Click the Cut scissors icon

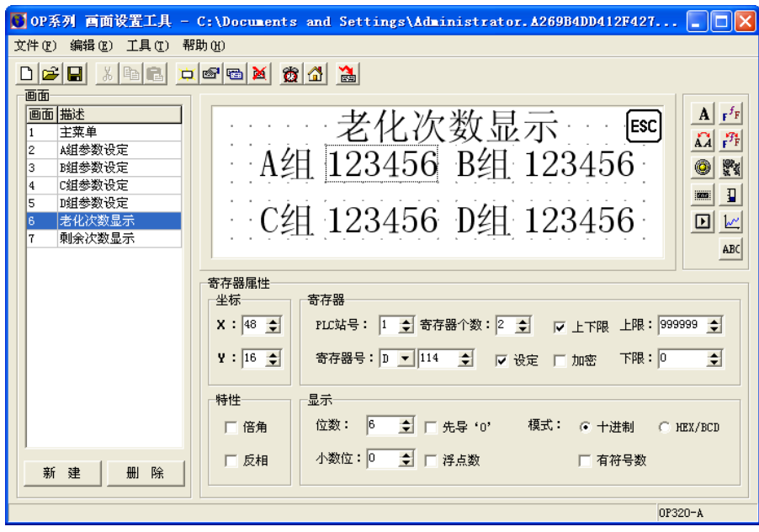point(108,74)
